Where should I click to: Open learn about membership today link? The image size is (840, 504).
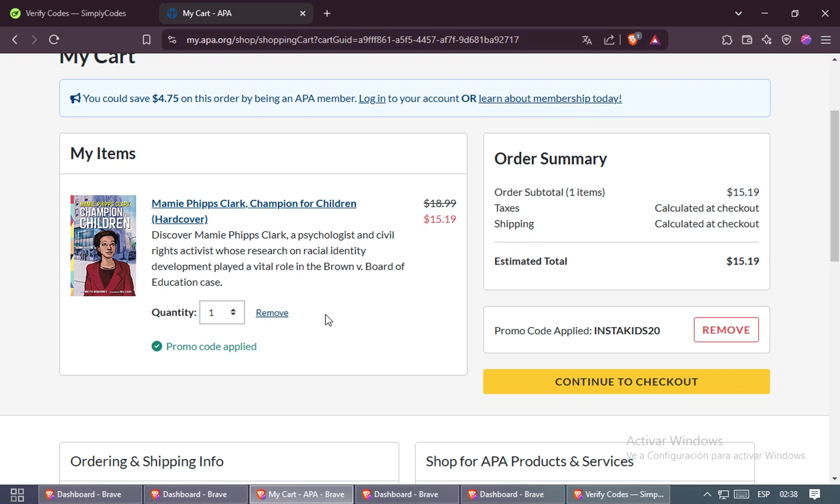pos(550,99)
